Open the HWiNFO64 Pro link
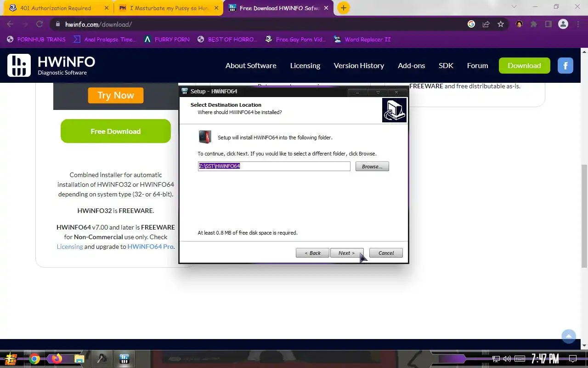 151,247
